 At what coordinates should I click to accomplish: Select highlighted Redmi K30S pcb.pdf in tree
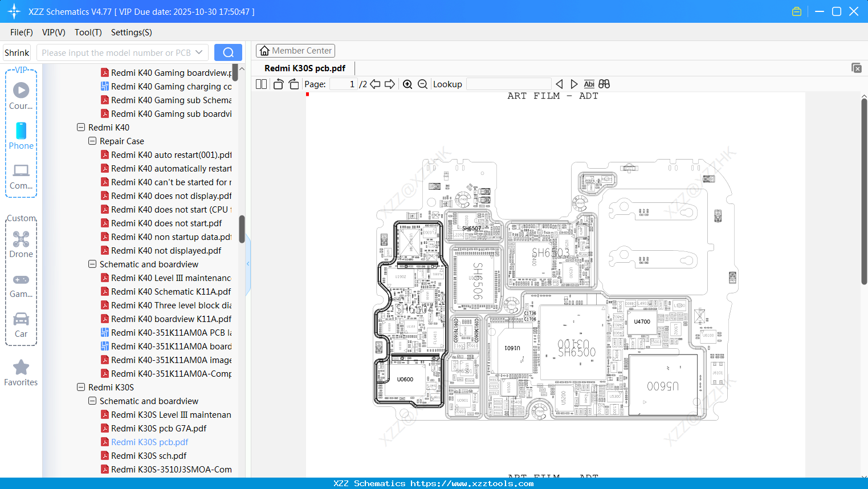click(145, 442)
